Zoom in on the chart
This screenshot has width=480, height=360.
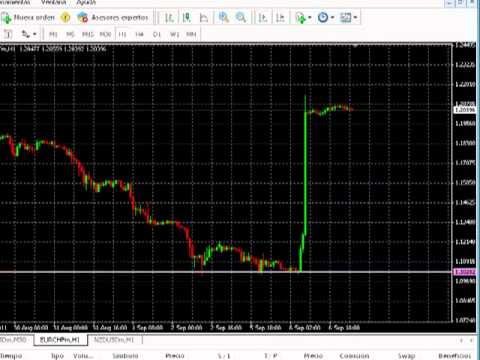pos(224,17)
